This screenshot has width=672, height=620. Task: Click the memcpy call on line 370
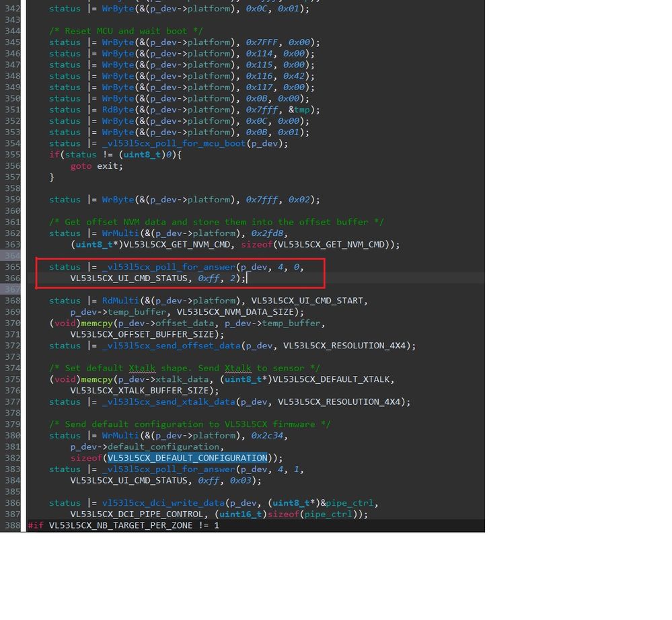point(97,323)
